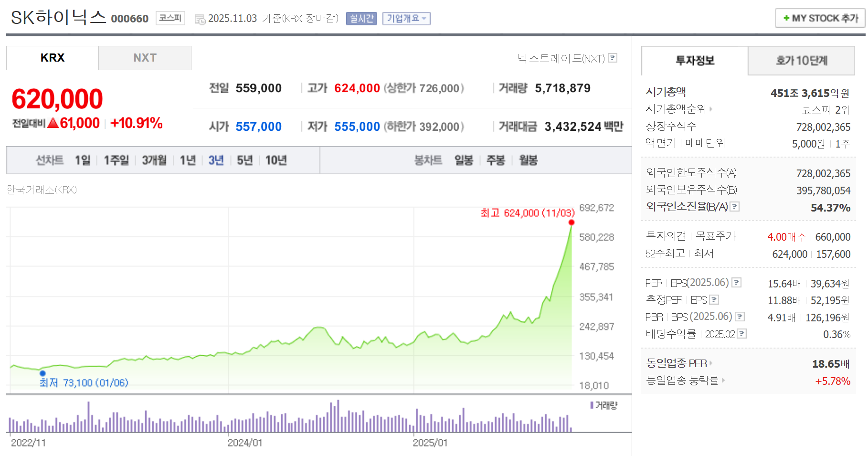The image size is (868, 456).
Task: Click the 실시간 button
Action: click(361, 19)
